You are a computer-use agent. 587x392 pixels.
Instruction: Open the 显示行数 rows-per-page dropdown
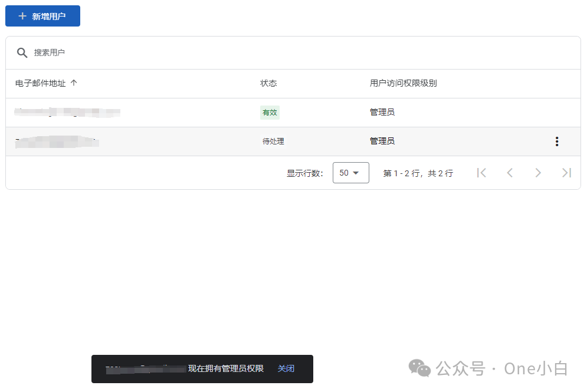(350, 172)
